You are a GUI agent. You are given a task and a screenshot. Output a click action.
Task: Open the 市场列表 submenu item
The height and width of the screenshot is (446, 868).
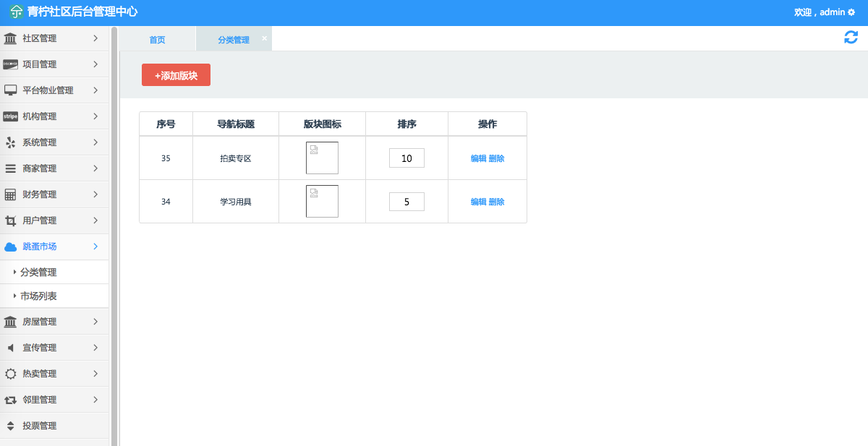(54, 296)
